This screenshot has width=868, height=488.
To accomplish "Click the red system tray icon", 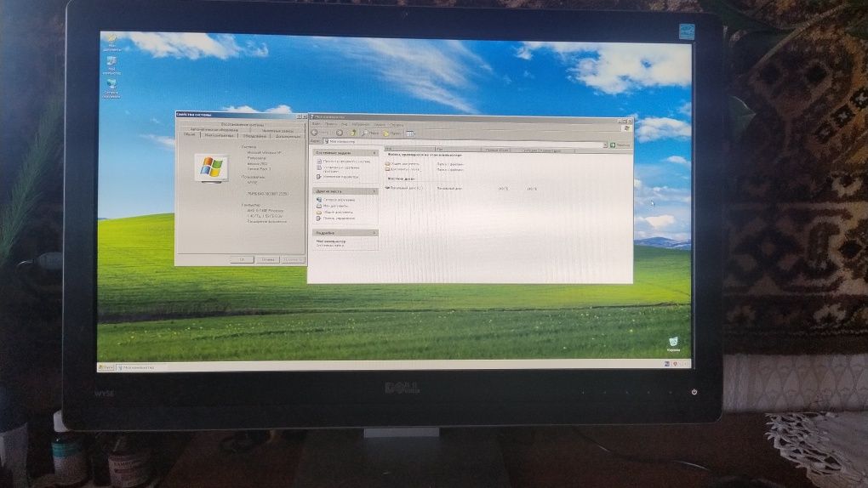I will tap(675, 364).
